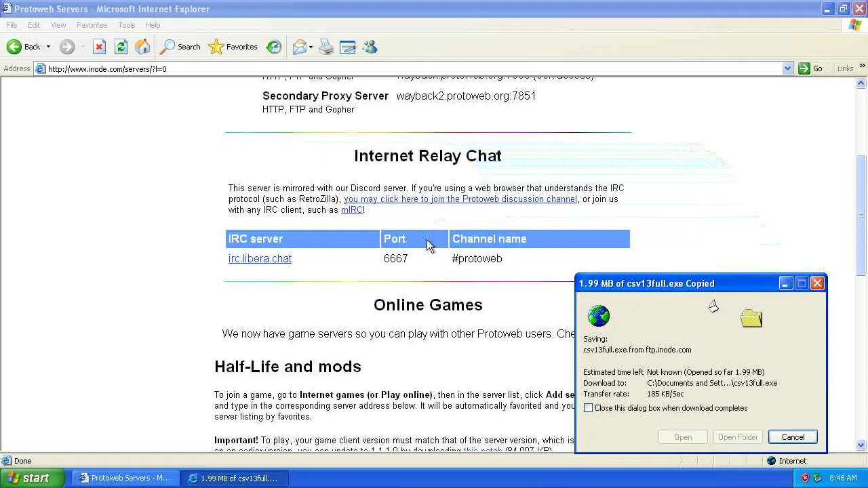Click the scrollbar down arrow
Viewport: 868px width, 488px height.
point(861,445)
